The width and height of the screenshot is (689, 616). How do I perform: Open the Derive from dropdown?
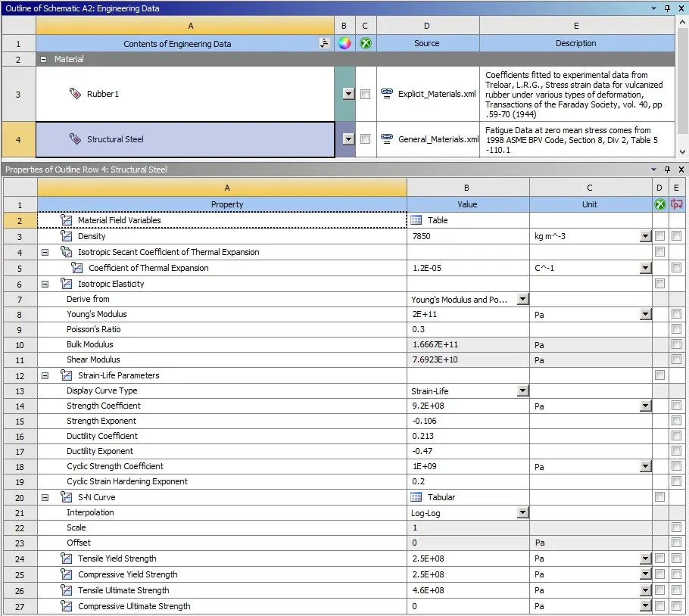(522, 299)
